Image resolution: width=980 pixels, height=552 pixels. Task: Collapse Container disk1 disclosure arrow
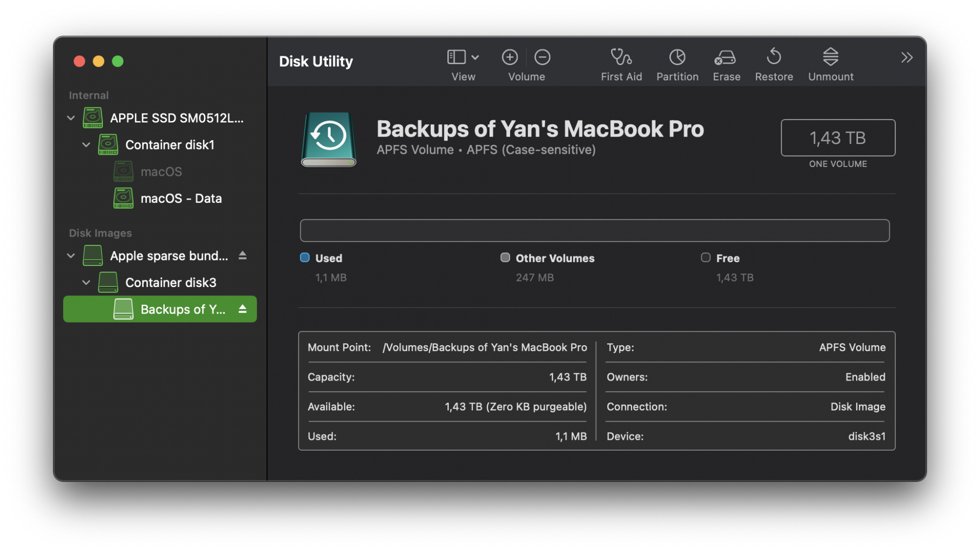86,145
